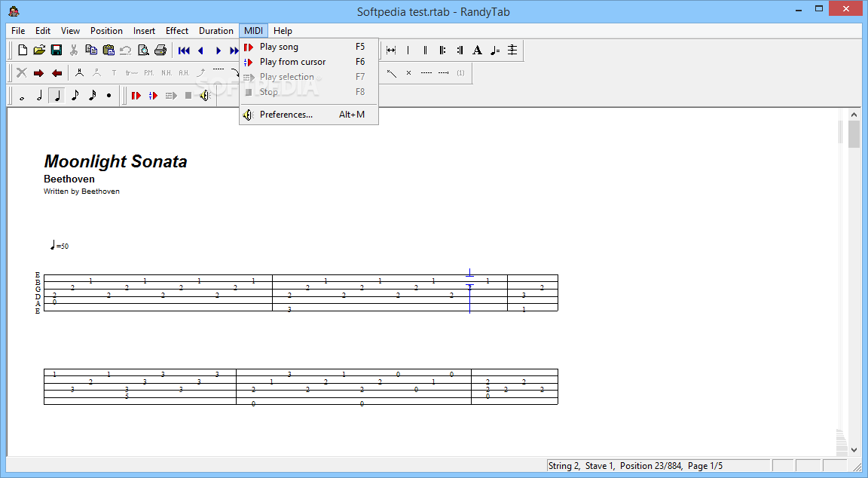
Task: Jump to first position with double-left arrow
Action: tap(185, 51)
